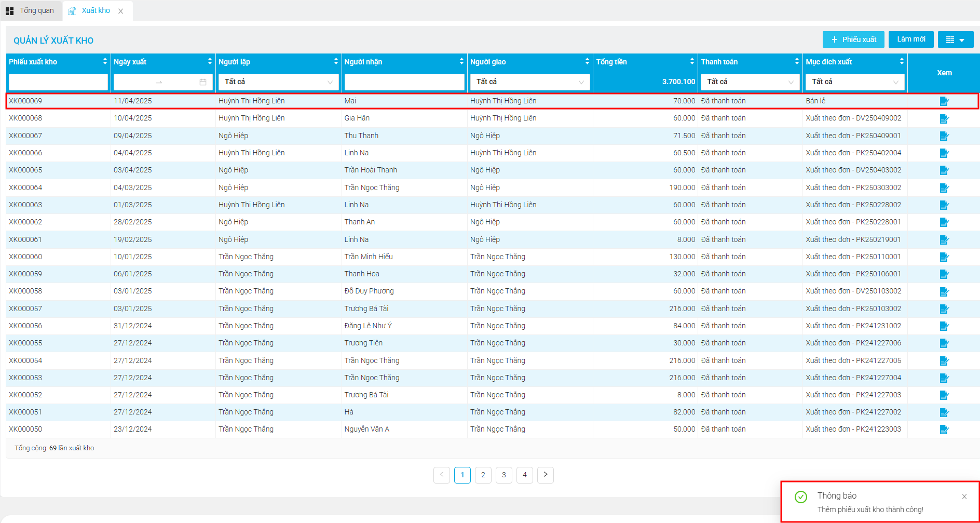Image resolution: width=980 pixels, height=523 pixels.
Task: Go to next page arrow
Action: pyautogui.click(x=545, y=475)
